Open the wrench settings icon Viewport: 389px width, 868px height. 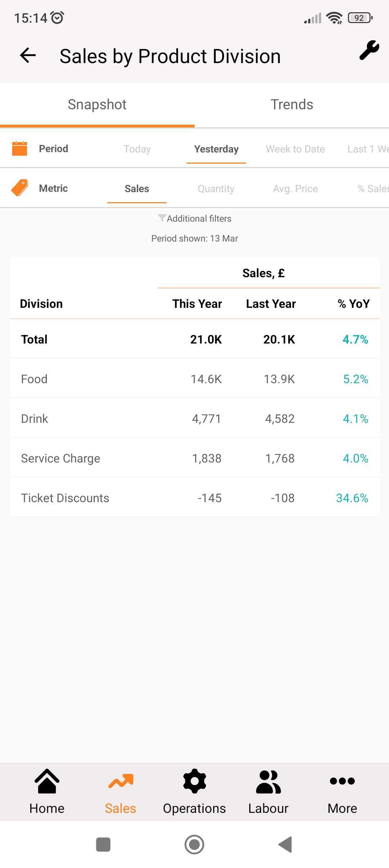(369, 50)
